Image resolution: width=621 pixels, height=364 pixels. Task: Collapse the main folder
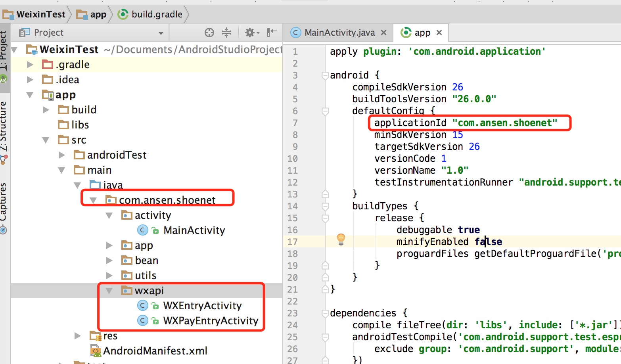(62, 170)
